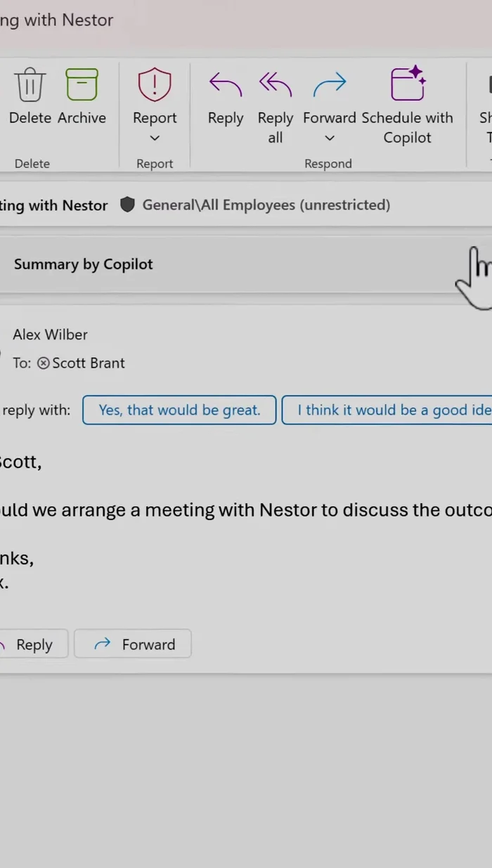Click the sensitivity shield icon beside General\All Employees
The height and width of the screenshot is (868, 492).
pyautogui.click(x=127, y=205)
